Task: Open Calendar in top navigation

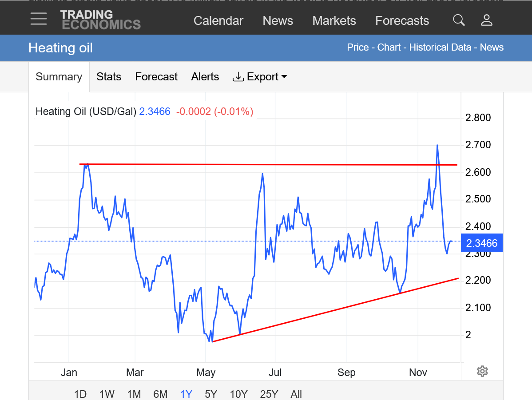Action: pos(218,21)
